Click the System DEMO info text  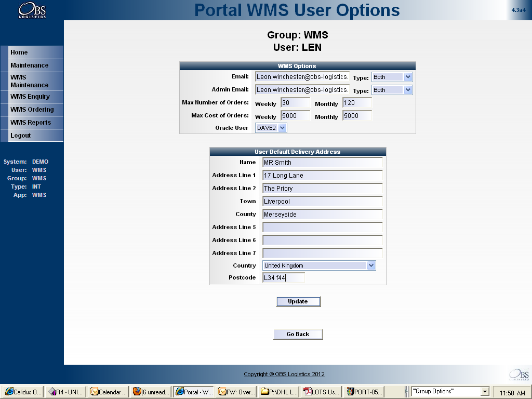26,162
